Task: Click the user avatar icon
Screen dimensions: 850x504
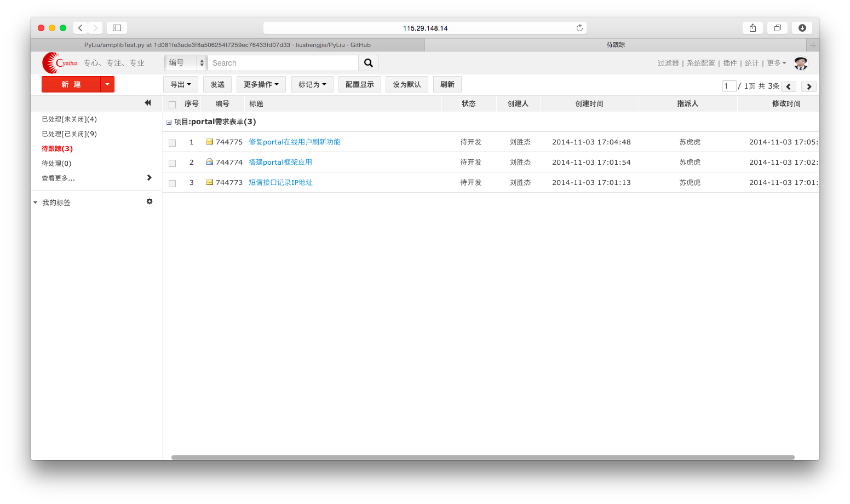Action: (801, 63)
